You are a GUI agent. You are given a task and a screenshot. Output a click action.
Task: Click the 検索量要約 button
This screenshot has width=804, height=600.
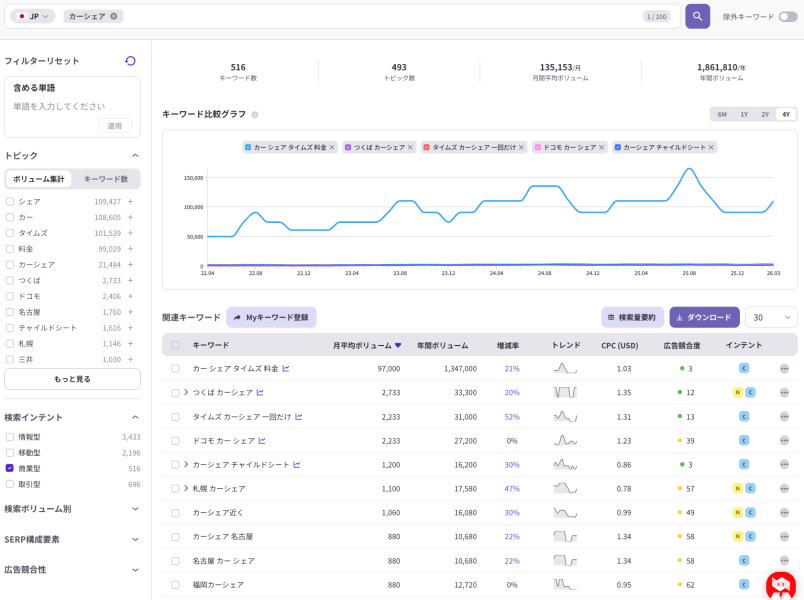coord(632,317)
